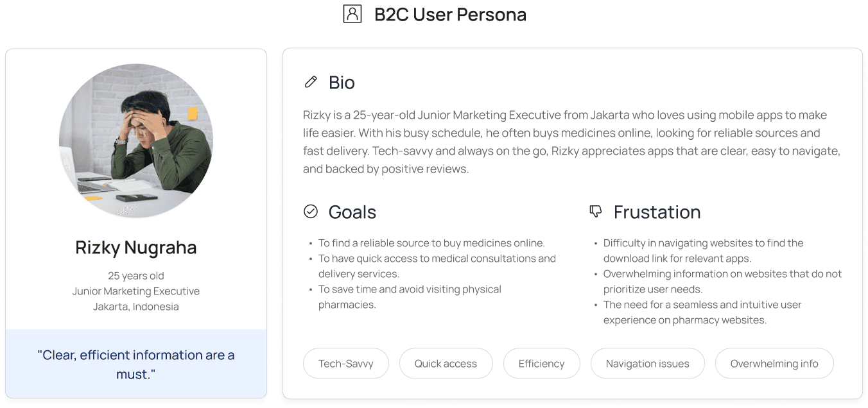Open Rizky Nugraha's circular profile photo
Image resolution: width=868 pixels, height=408 pixels.
coord(136,140)
